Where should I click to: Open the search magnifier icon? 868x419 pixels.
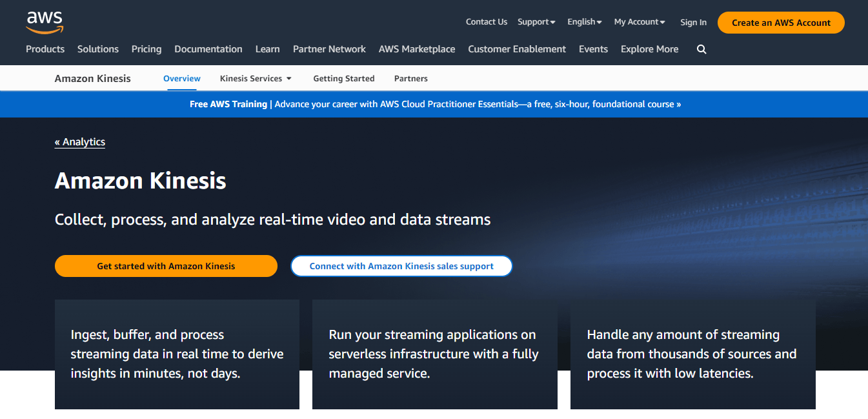[701, 49]
